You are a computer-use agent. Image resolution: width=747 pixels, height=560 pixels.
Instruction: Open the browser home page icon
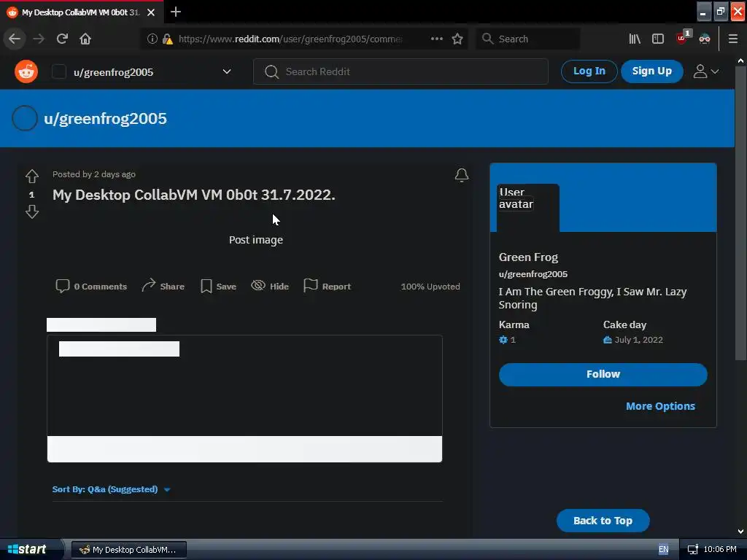pos(85,39)
